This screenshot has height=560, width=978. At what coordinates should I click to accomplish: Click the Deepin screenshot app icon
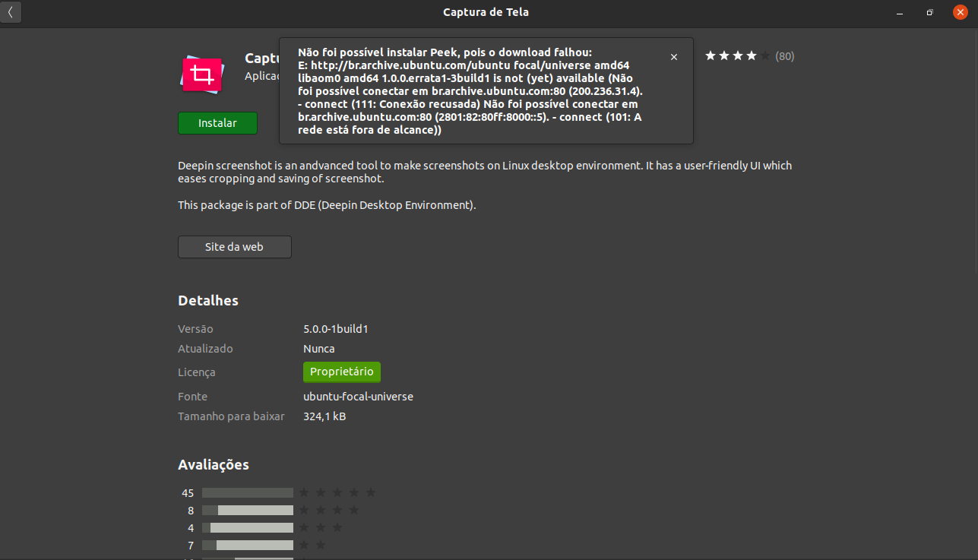(x=202, y=75)
